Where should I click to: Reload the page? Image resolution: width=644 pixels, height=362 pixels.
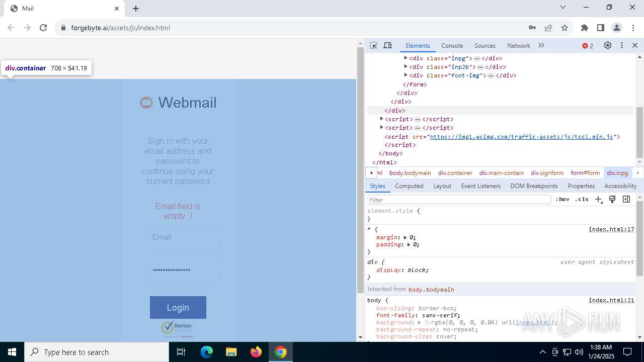click(x=43, y=28)
